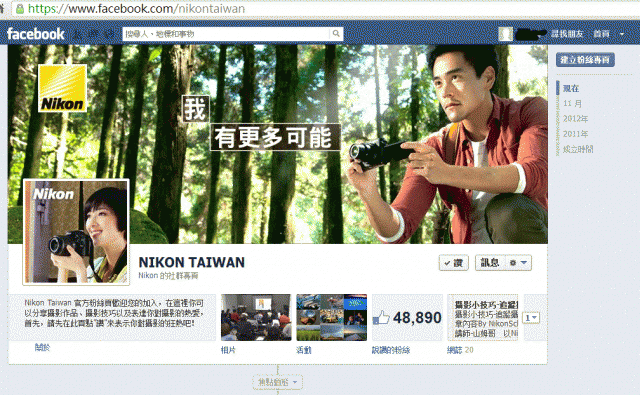This screenshot has width=640, height=395.
Task: Expand the app tabs with the 1 dropdown
Action: [x=531, y=317]
